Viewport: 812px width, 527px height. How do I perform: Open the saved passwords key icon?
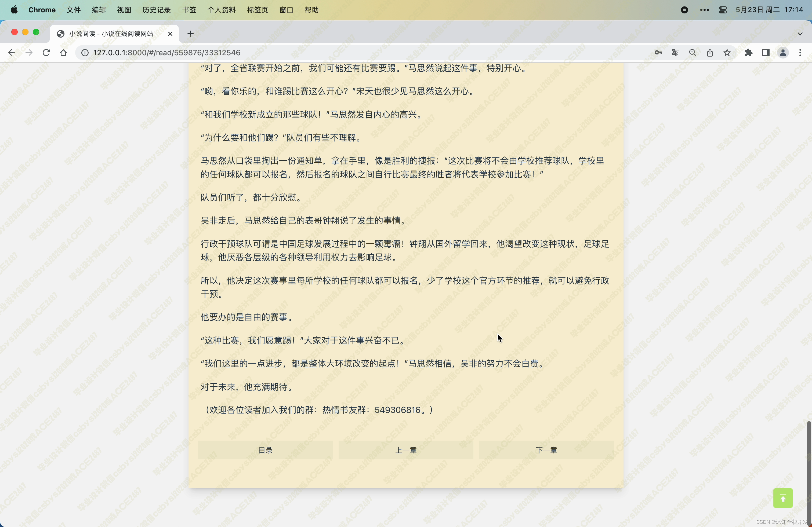[x=658, y=53]
